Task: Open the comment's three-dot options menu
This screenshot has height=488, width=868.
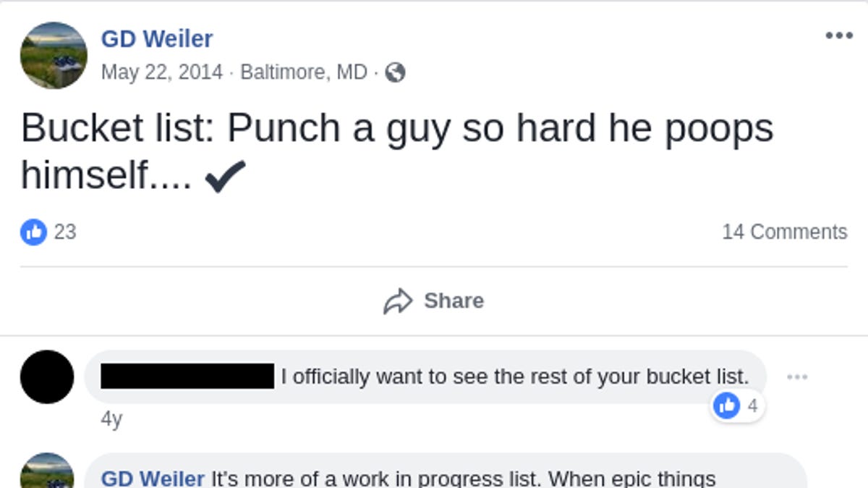Action: pos(796,377)
